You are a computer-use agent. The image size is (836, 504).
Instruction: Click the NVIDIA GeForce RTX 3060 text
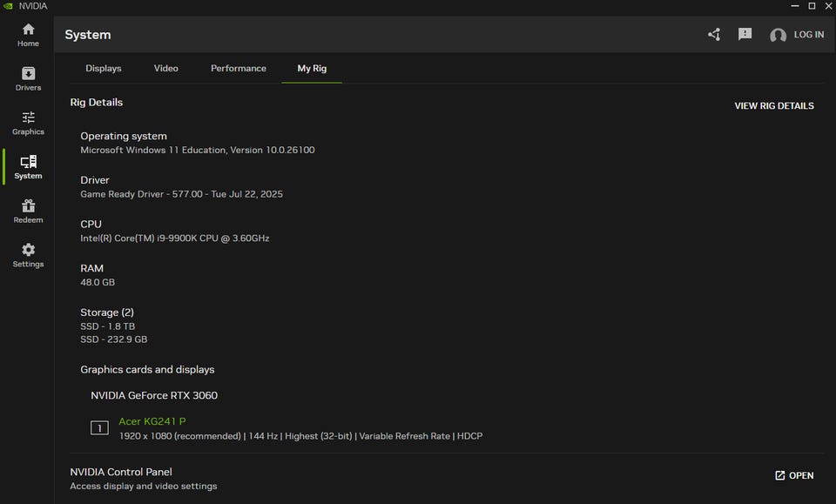click(x=154, y=395)
